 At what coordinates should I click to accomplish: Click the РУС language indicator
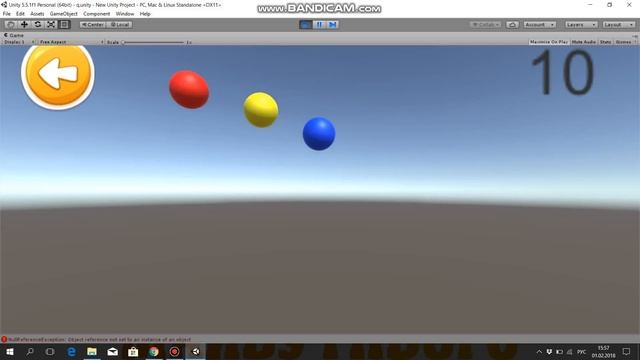click(x=582, y=352)
